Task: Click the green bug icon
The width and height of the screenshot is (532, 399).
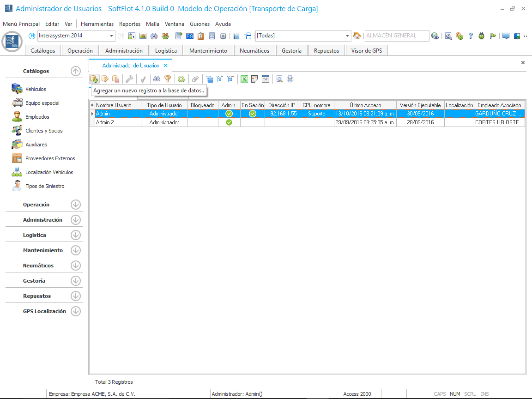Action: tap(482, 36)
